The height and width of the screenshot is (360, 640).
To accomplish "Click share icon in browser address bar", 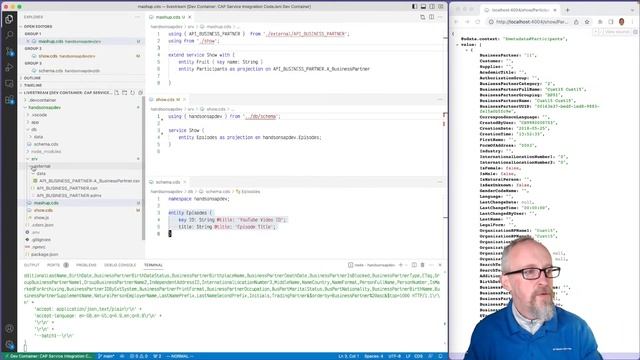I will pos(576,22).
